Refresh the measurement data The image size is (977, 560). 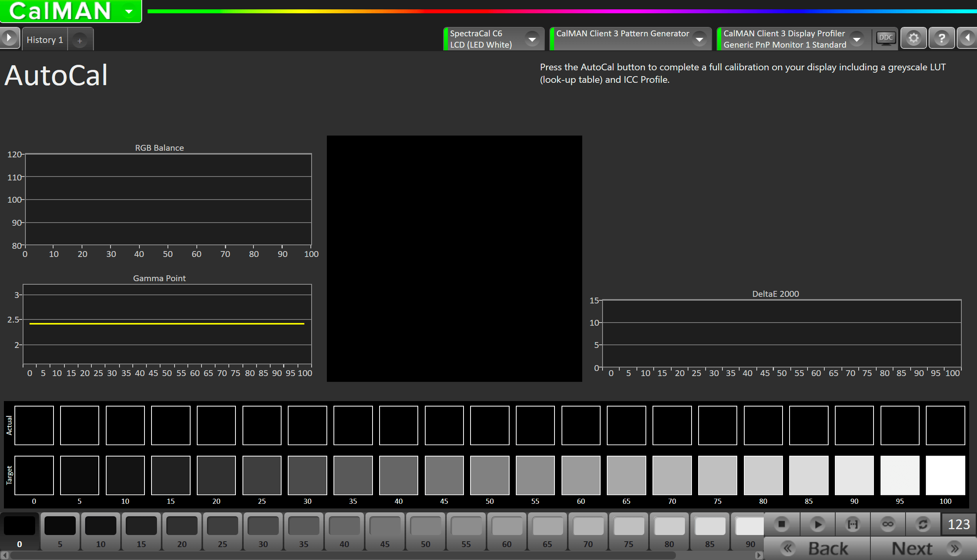[x=922, y=524]
